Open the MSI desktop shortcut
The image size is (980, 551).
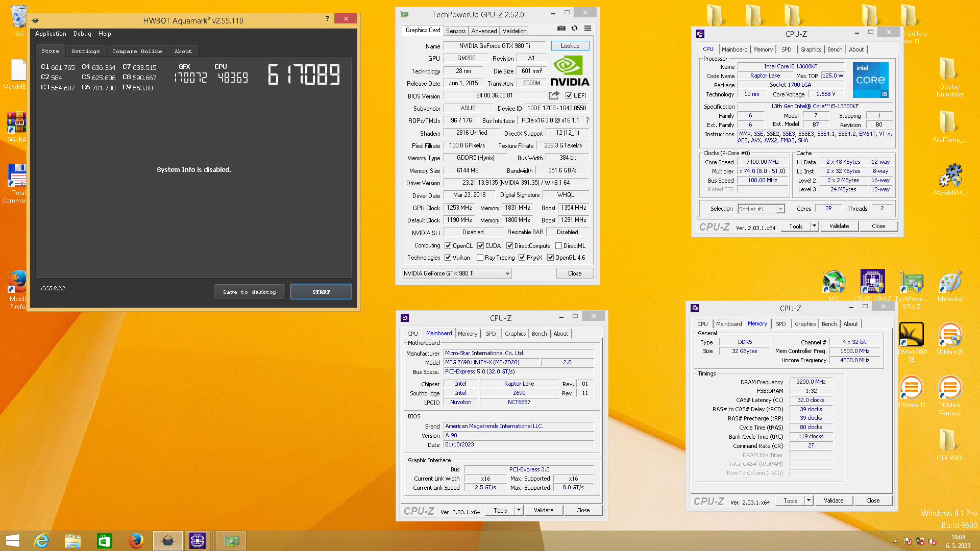(834, 285)
